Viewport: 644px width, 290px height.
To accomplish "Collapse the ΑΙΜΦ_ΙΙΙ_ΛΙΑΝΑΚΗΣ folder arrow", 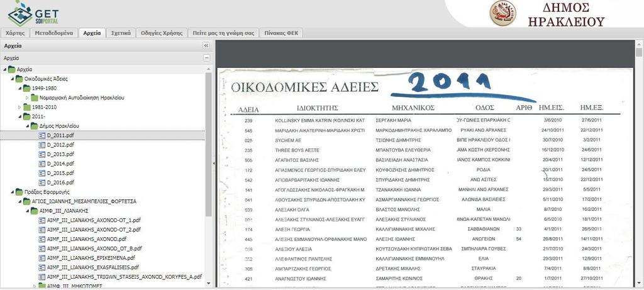I will [28, 211].
